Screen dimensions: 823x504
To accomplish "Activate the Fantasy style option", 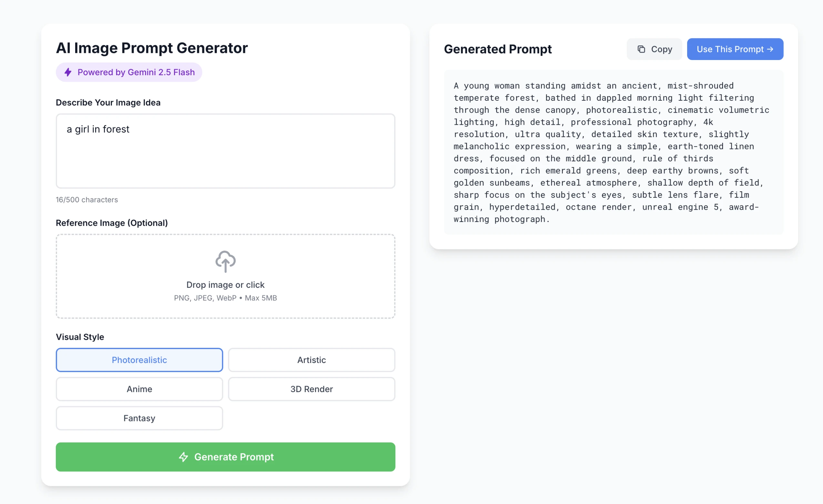I will click(139, 418).
